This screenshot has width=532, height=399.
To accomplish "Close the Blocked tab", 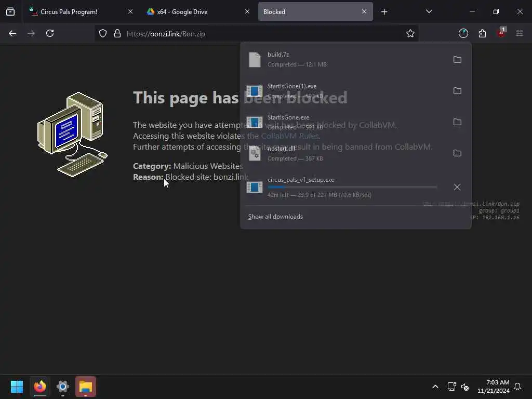I will pyautogui.click(x=364, y=12).
